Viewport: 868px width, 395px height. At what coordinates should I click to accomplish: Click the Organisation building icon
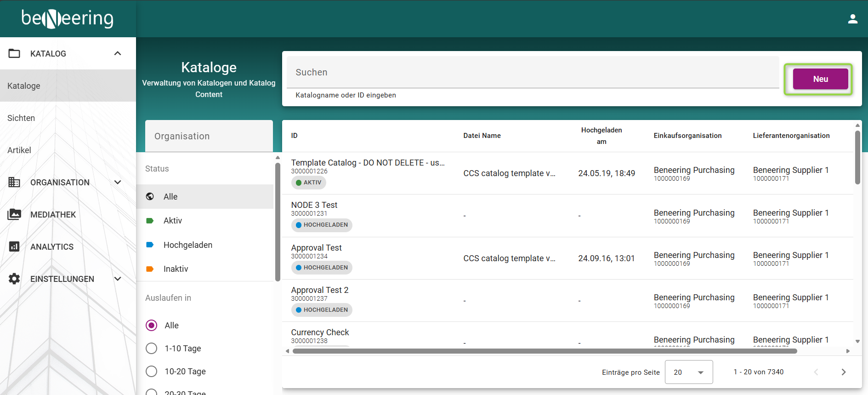pos(14,182)
